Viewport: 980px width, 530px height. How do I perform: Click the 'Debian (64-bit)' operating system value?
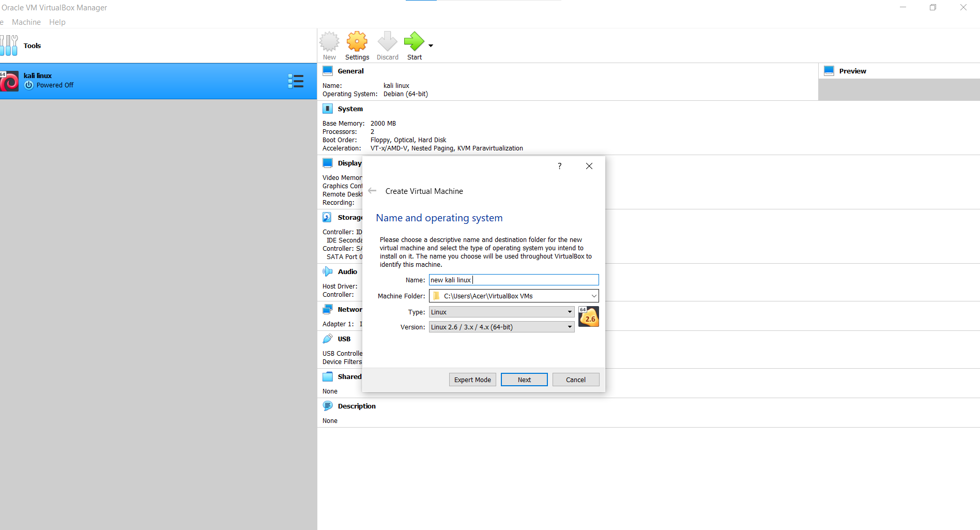pos(406,94)
